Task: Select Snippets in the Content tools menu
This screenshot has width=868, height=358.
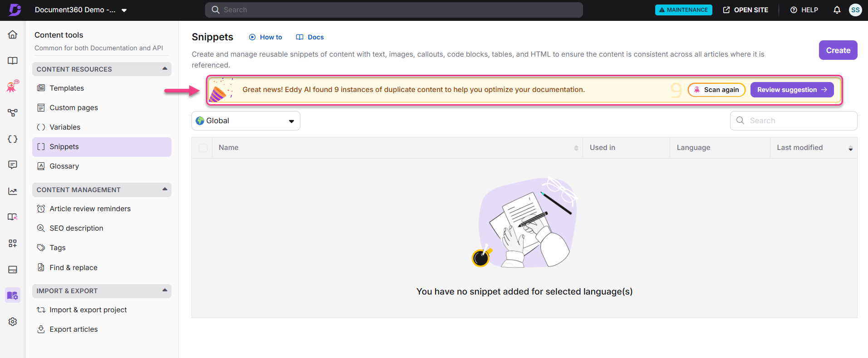Action: click(102, 147)
